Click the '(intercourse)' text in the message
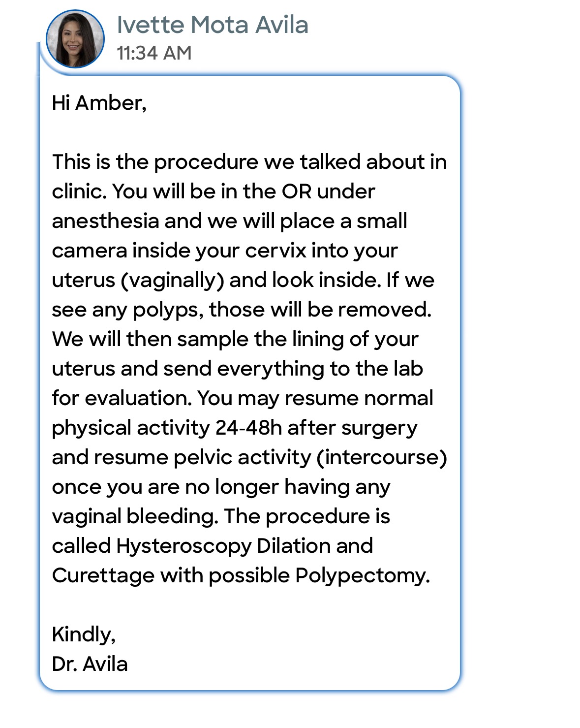This screenshot has width=580, height=728. (x=382, y=458)
